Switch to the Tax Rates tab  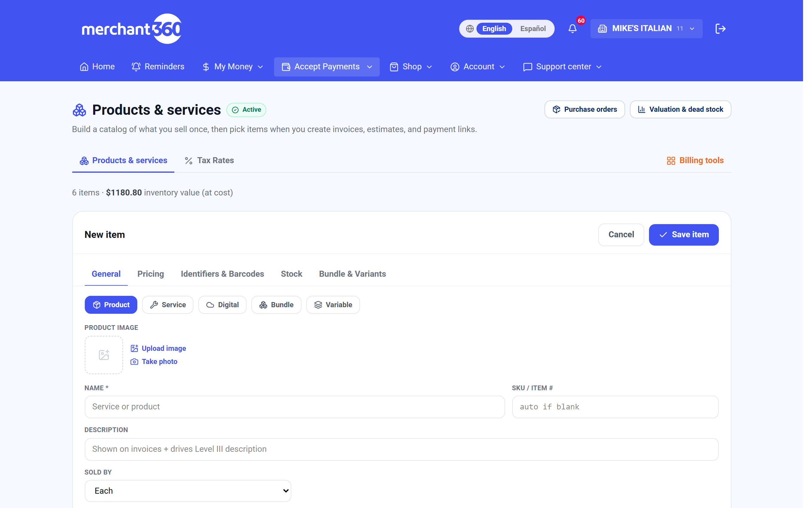209,160
